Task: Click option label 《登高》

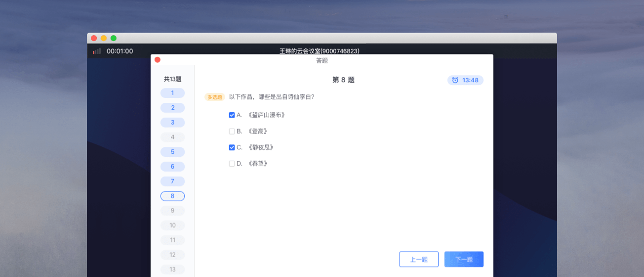Action: click(258, 132)
